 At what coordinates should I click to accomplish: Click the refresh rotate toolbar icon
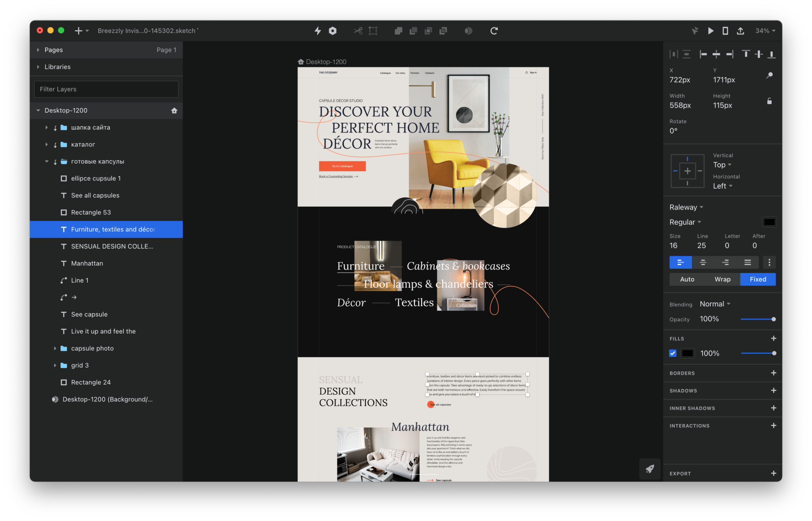pos(494,31)
